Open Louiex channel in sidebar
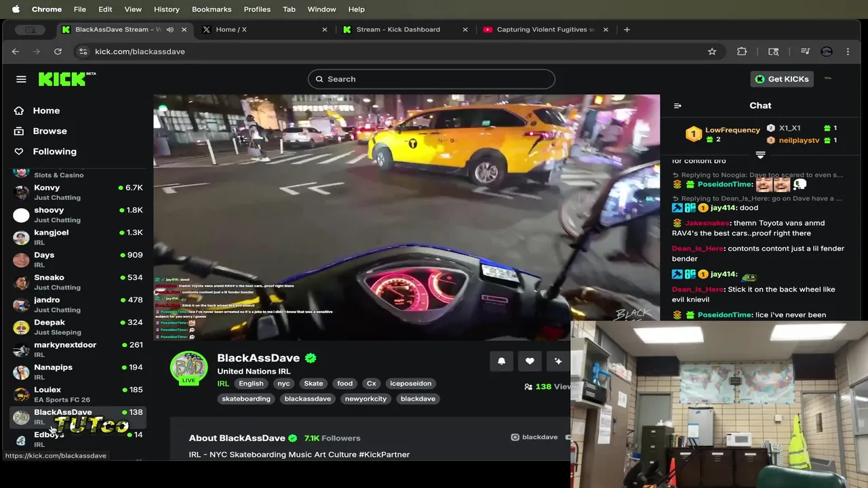Image resolution: width=868 pixels, height=488 pixels. click(x=78, y=394)
